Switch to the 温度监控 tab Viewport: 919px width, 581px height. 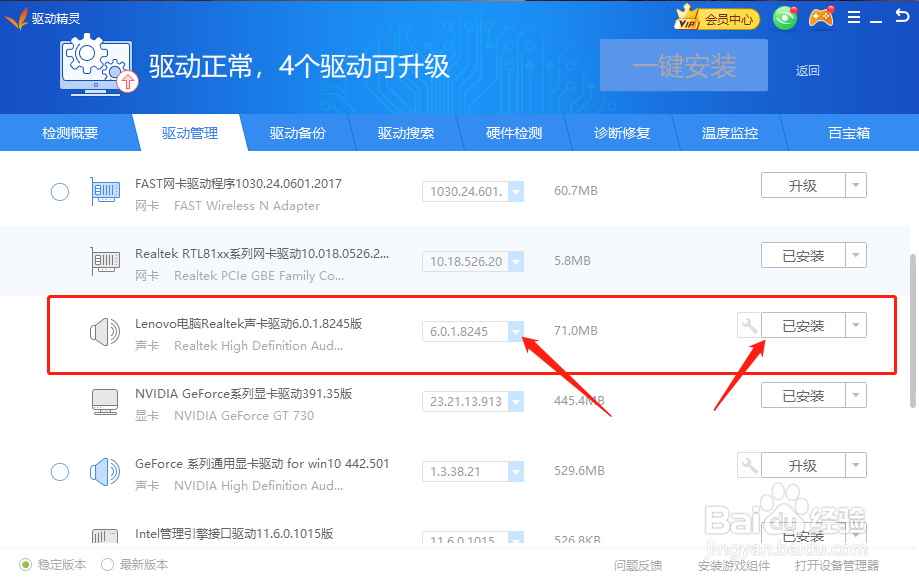coord(730,133)
